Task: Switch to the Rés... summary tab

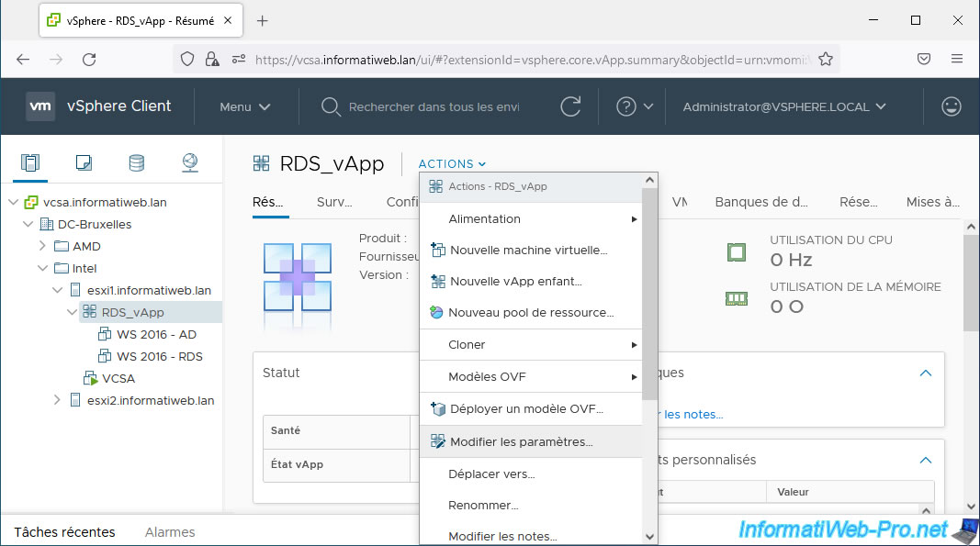Action: click(268, 202)
